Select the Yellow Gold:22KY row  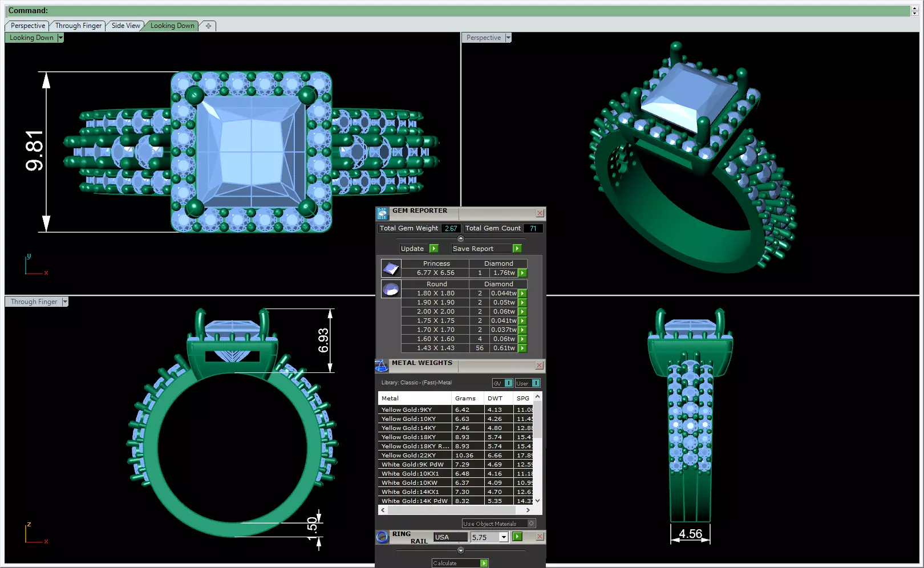pos(456,456)
